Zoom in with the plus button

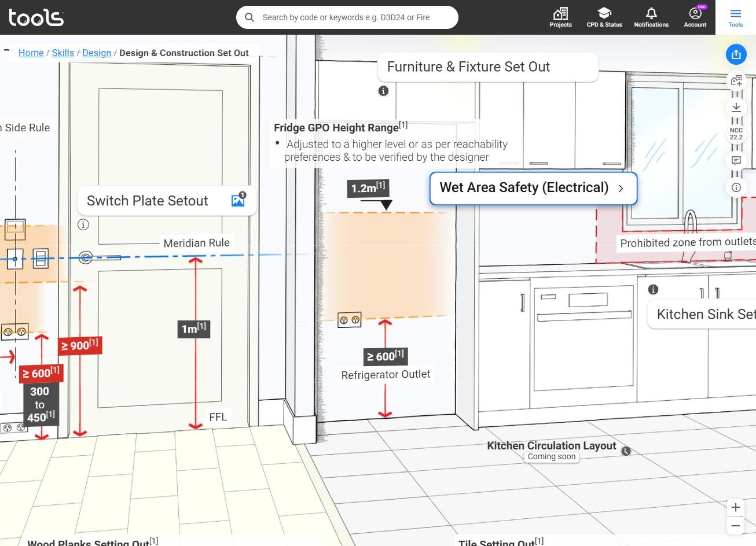click(x=735, y=507)
